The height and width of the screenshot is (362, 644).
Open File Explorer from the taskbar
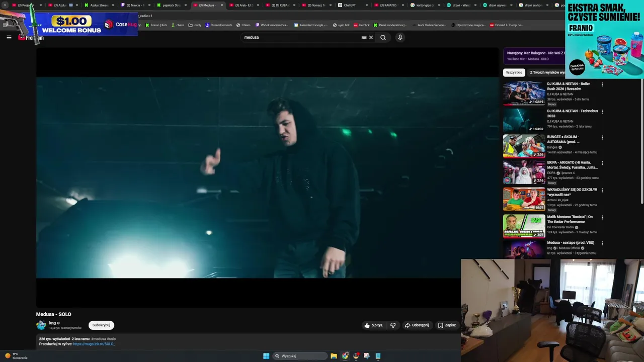click(334, 356)
